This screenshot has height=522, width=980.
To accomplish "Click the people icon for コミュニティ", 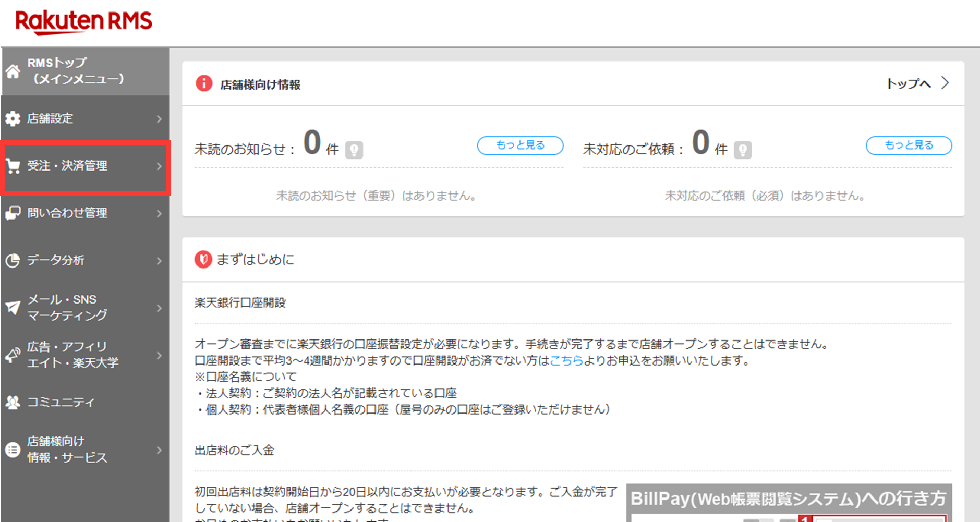I will point(13,402).
